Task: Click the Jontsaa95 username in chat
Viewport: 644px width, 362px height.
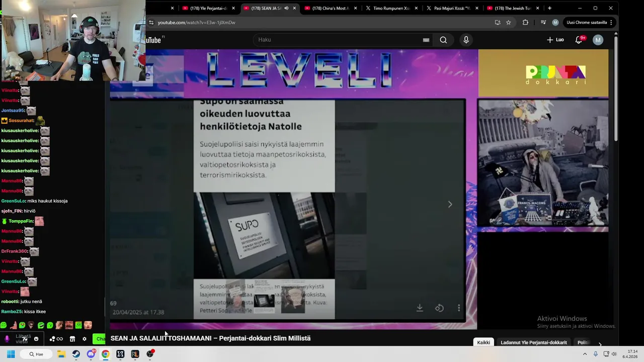Action: [x=13, y=111]
